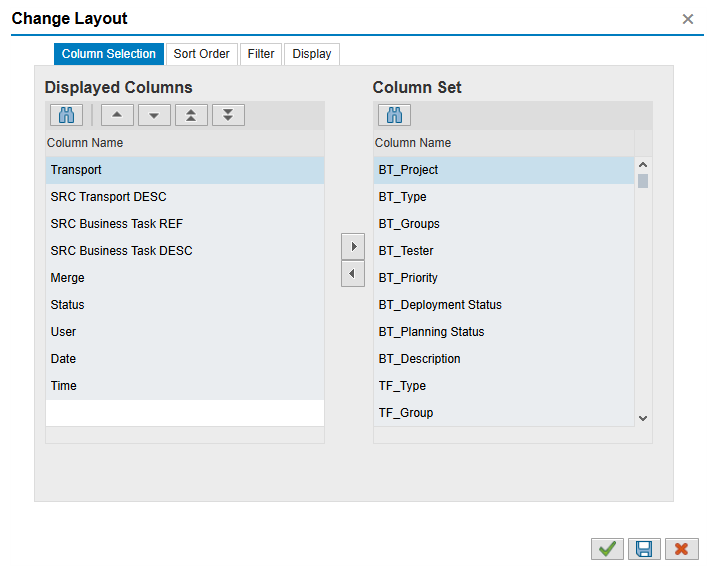Move selected column to the bottom
Screen dimensions: 715x572
coord(228,115)
